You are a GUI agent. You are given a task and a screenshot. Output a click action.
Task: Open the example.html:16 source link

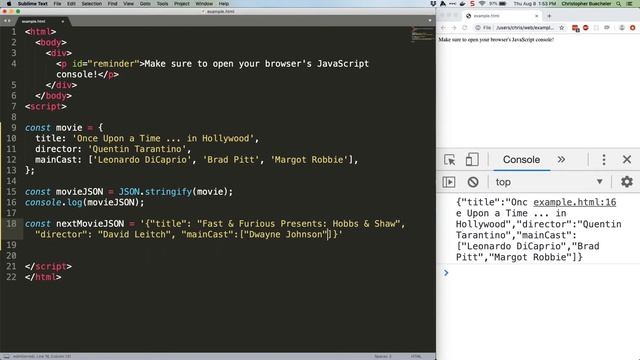[x=574, y=202]
